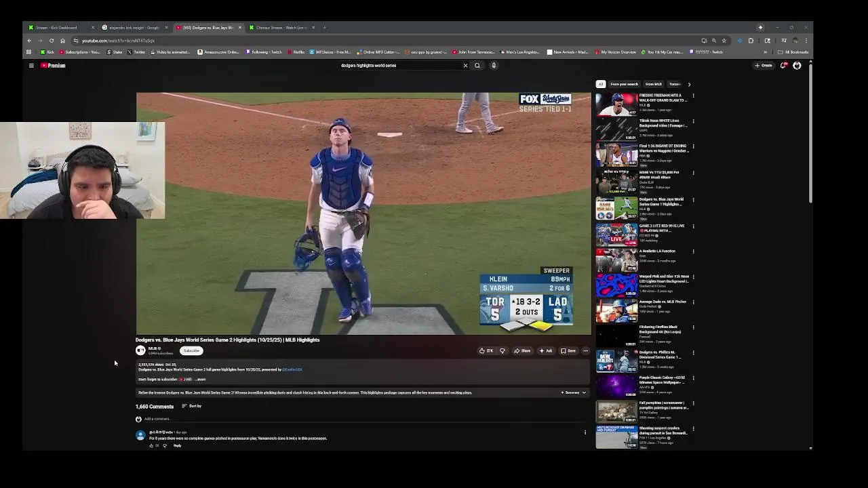Screen dimensions: 868x488
Task: Switch to the Stream - Kick Dashboard tab
Action: point(60,28)
